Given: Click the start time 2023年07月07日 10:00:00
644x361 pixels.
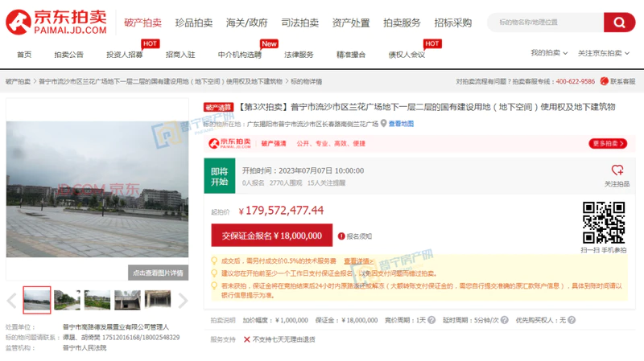Looking at the screenshot, I should tap(321, 170).
